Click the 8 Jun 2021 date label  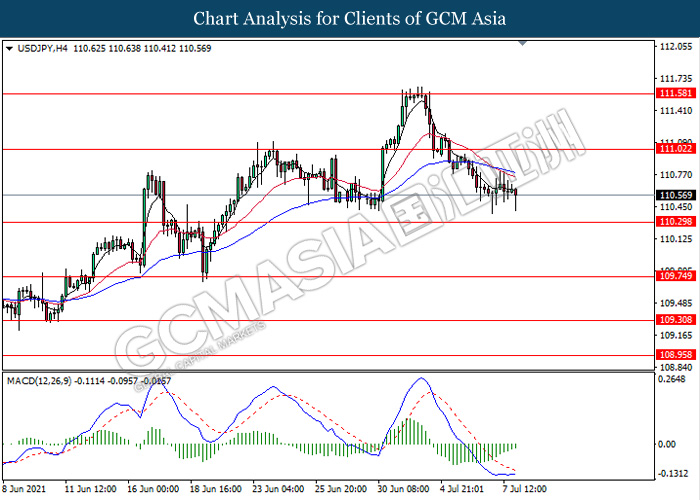[24, 489]
